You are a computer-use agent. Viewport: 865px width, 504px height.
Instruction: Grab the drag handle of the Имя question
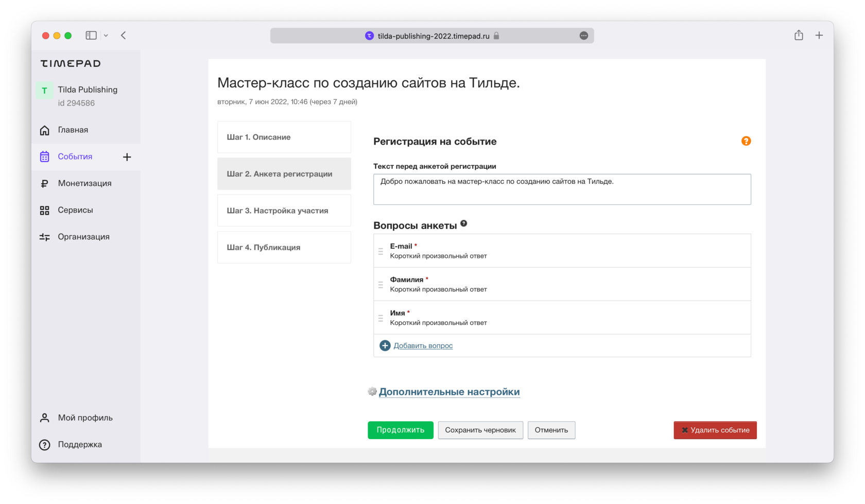click(380, 318)
